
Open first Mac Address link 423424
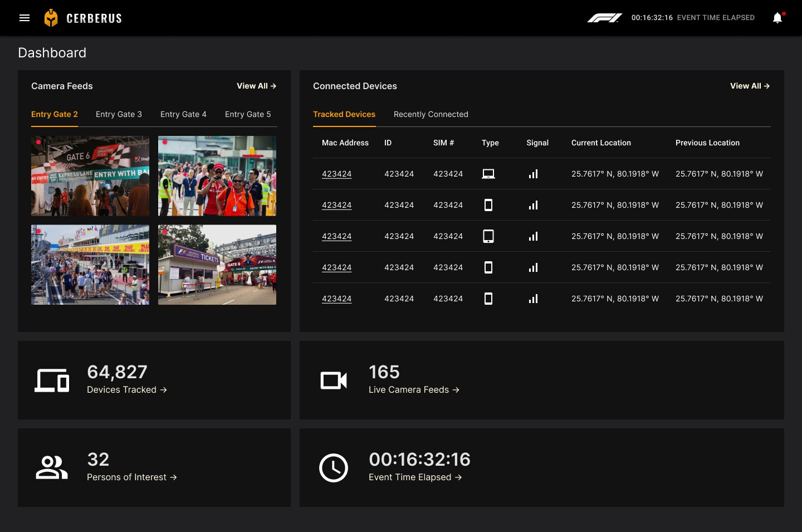pos(336,174)
